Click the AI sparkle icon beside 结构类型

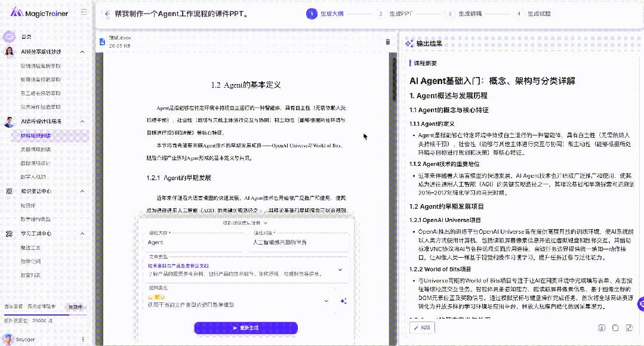point(343,301)
